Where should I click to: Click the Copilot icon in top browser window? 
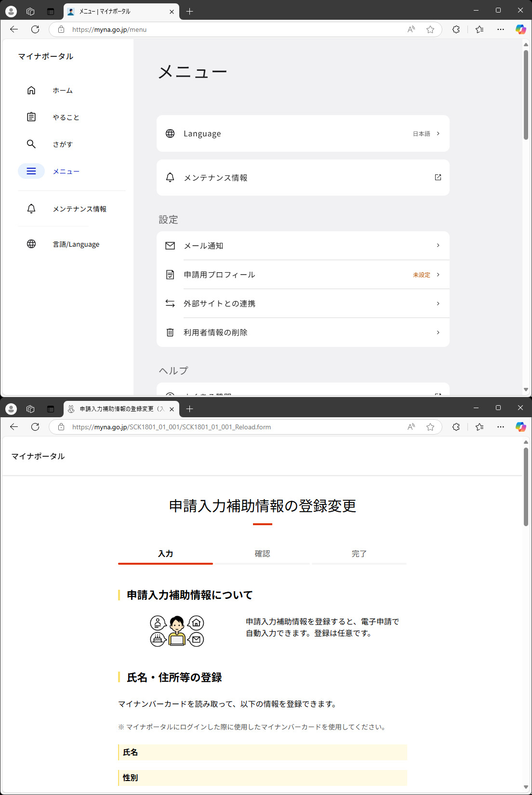(520, 29)
